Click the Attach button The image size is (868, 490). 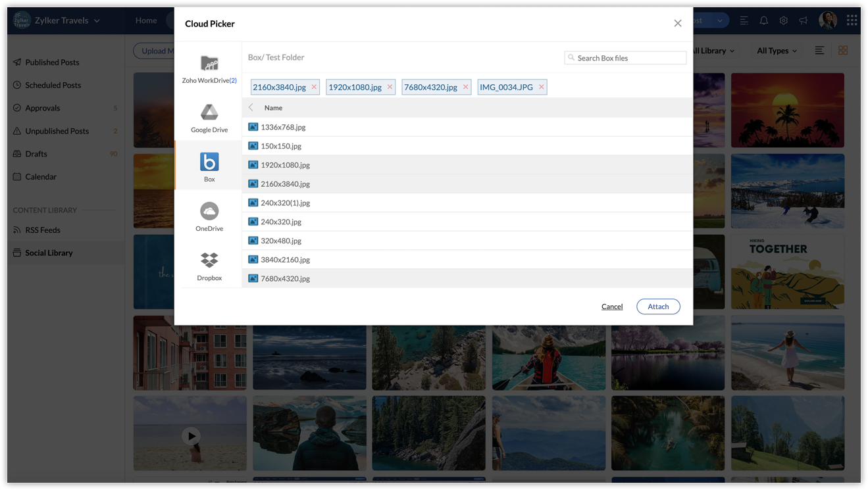(658, 306)
